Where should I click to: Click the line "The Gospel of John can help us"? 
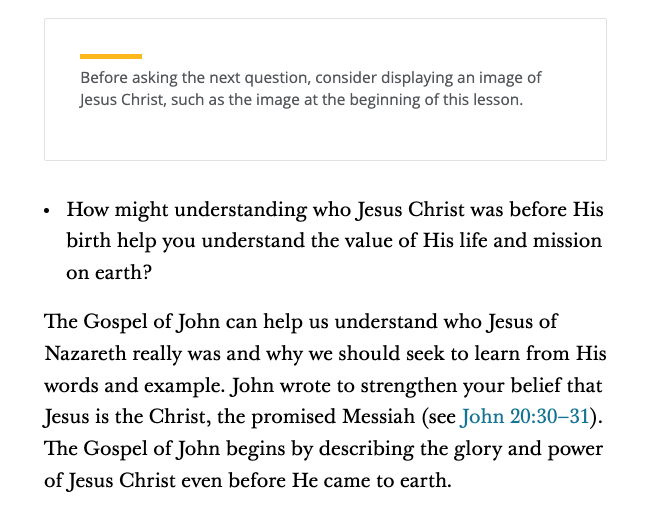pyautogui.click(x=300, y=323)
